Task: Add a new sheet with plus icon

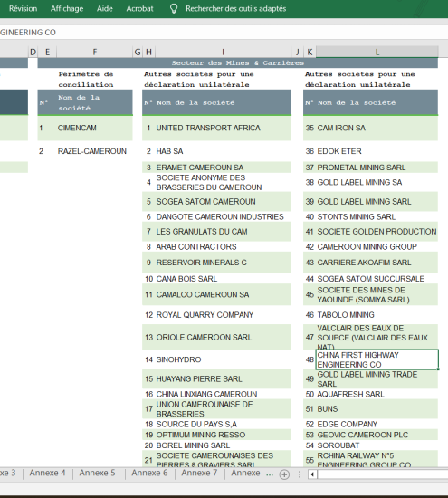Action: click(284, 474)
